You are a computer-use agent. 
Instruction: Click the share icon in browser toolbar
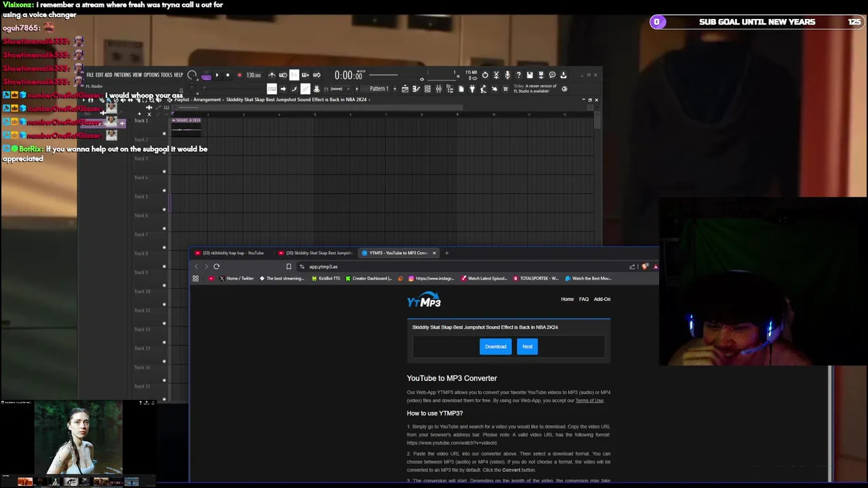[x=632, y=266]
